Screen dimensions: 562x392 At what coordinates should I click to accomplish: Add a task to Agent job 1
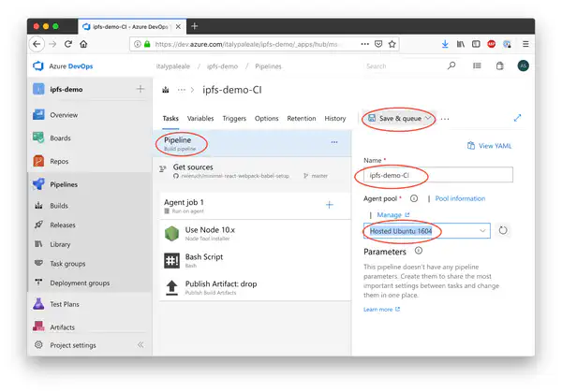tap(329, 205)
